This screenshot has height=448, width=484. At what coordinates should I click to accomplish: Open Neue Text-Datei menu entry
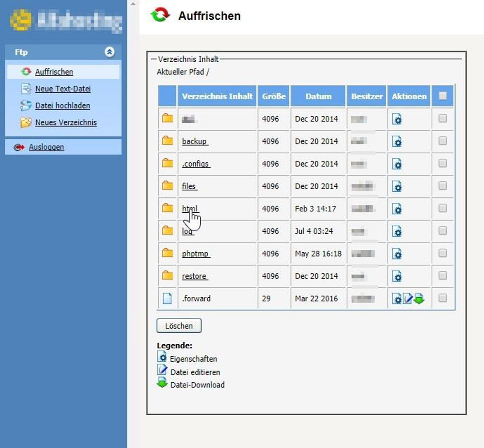click(63, 89)
